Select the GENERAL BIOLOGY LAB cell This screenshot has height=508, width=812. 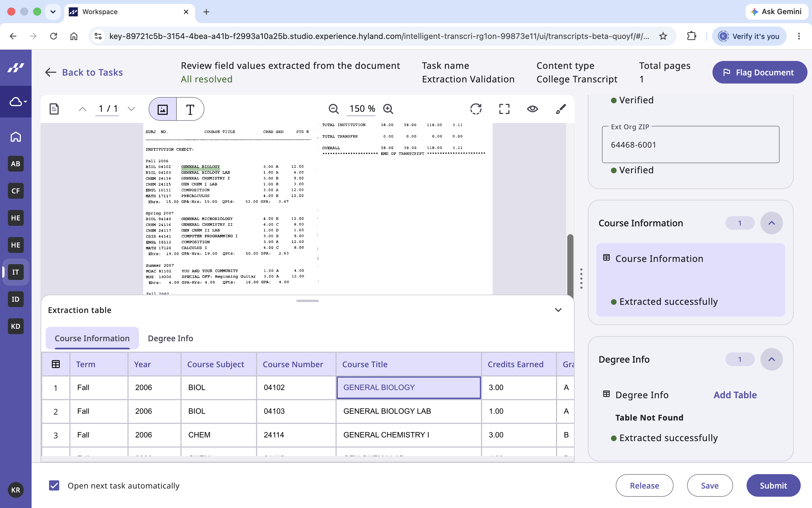click(408, 411)
